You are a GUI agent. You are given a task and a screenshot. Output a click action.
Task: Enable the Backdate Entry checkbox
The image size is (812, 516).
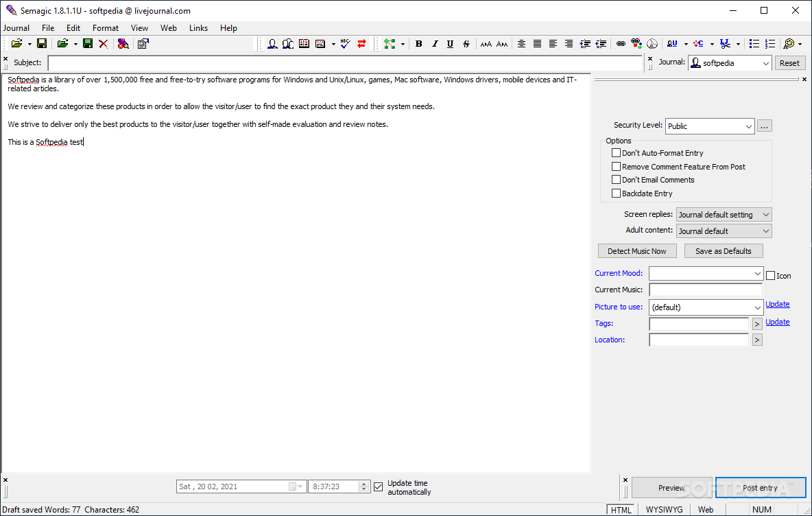click(617, 193)
